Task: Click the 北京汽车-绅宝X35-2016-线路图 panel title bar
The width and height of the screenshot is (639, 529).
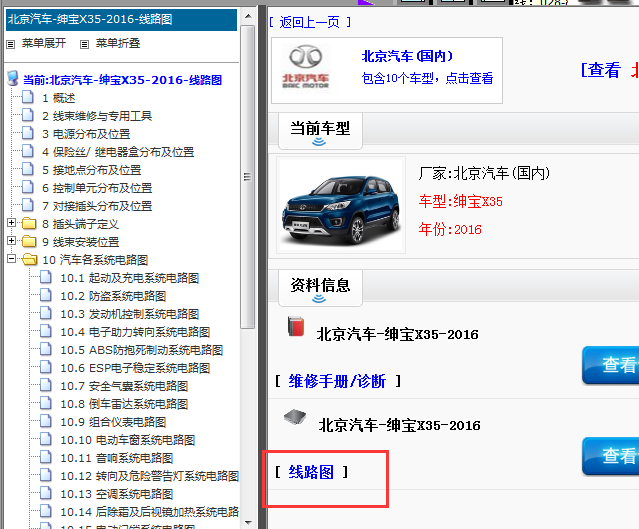Action: 121,20
